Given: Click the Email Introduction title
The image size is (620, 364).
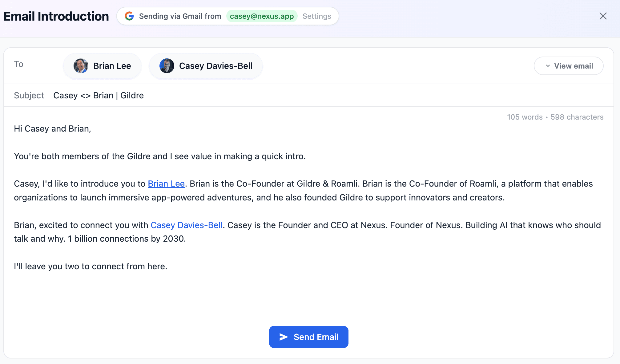Looking at the screenshot, I should pyautogui.click(x=56, y=16).
